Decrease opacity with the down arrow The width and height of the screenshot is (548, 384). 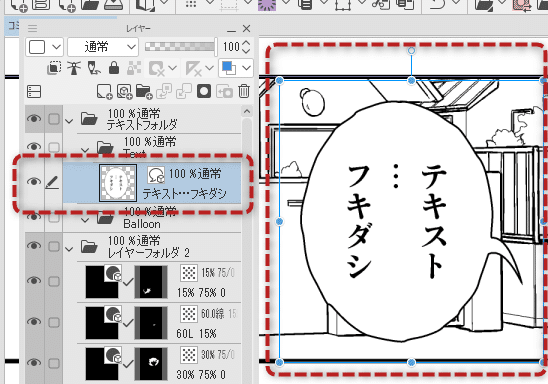pyautogui.click(x=246, y=51)
